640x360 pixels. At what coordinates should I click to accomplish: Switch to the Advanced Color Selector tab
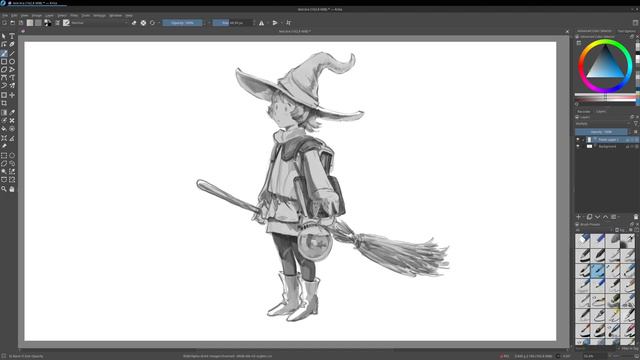tap(594, 31)
